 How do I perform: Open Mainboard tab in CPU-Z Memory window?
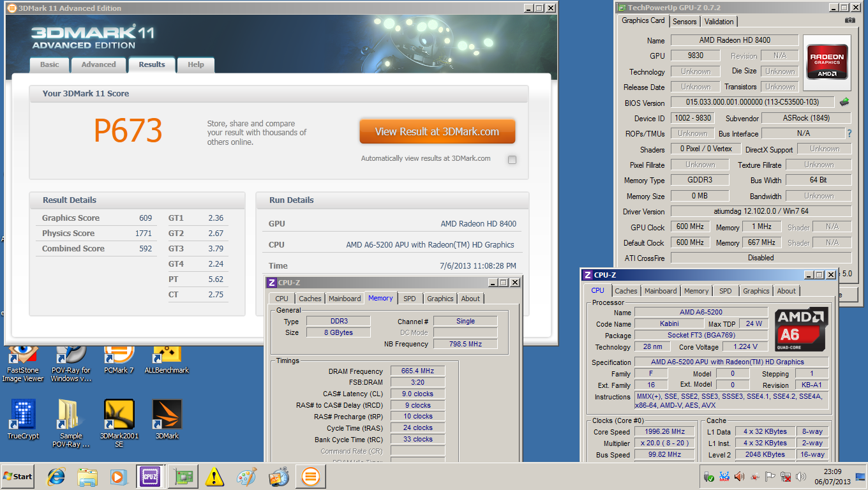tap(345, 299)
